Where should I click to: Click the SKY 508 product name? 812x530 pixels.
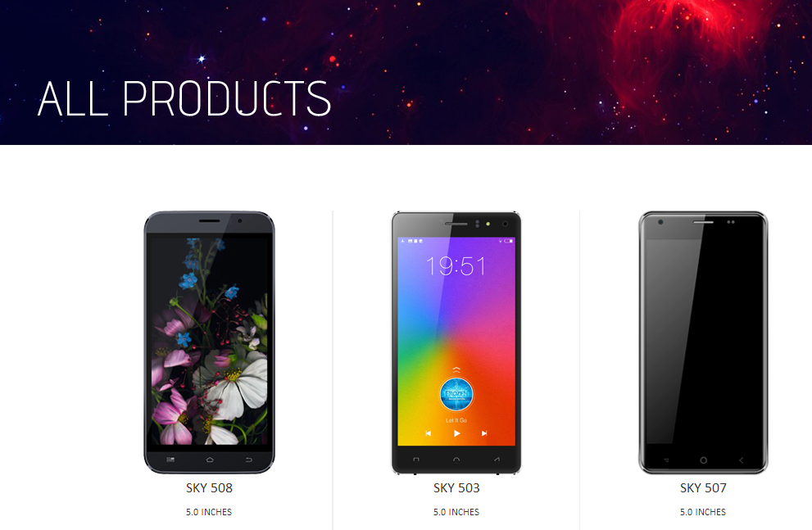click(209, 487)
